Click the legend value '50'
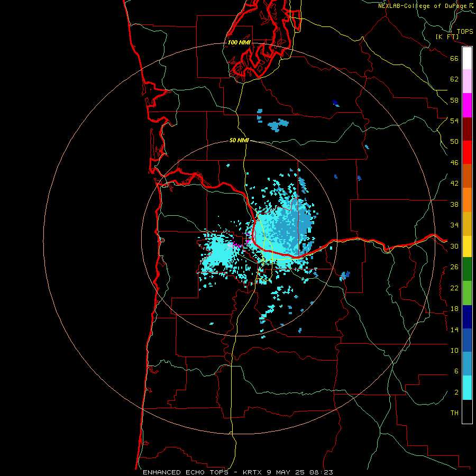 pyautogui.click(x=454, y=142)
